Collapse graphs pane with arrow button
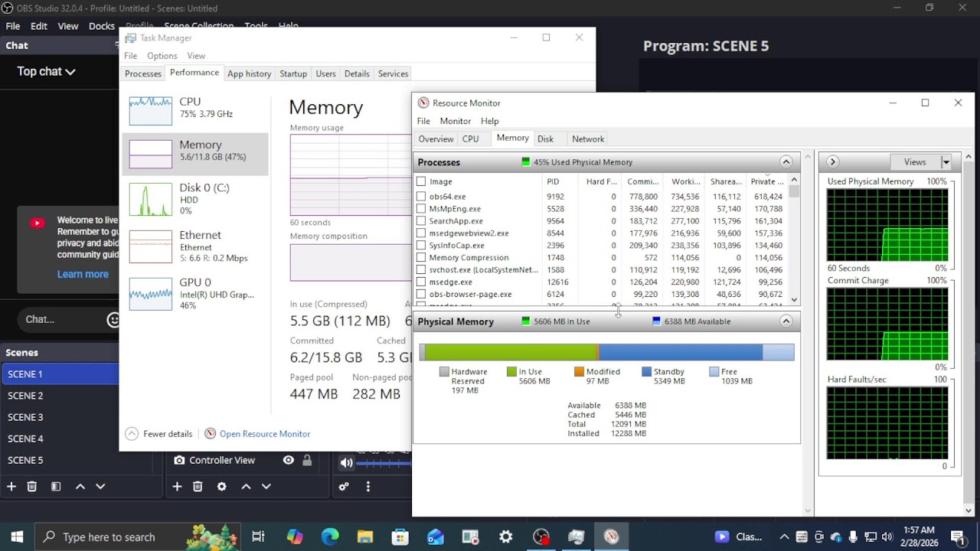Viewport: 980px width, 551px height. (x=832, y=162)
